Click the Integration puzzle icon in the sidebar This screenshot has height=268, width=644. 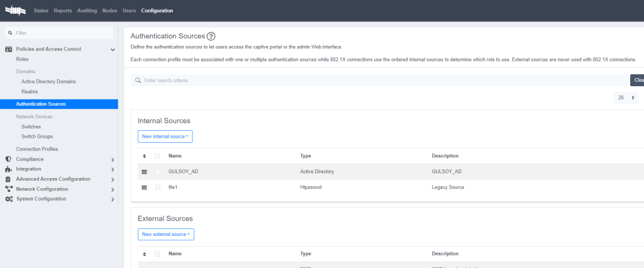pyautogui.click(x=9, y=169)
